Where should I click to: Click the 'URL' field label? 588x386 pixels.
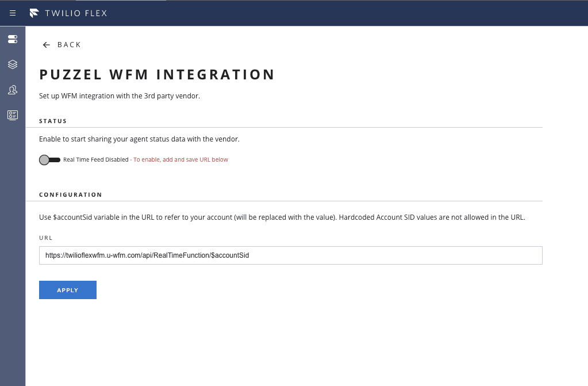tap(46, 238)
